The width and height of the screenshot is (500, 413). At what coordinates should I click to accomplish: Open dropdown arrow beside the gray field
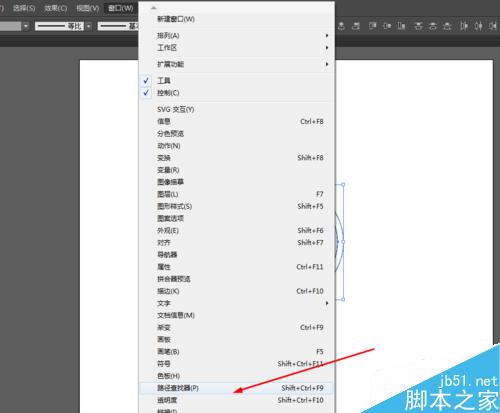click(x=26, y=26)
